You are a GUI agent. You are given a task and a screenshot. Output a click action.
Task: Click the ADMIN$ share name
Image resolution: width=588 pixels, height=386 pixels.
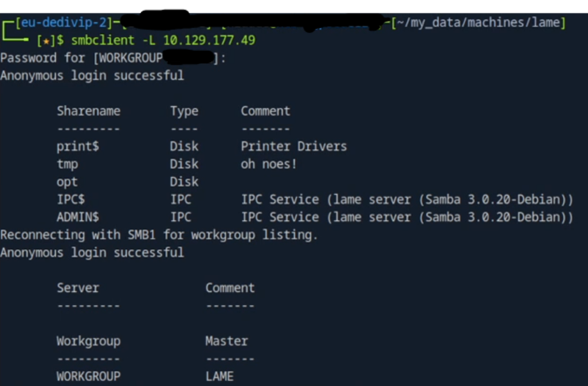pos(77,216)
